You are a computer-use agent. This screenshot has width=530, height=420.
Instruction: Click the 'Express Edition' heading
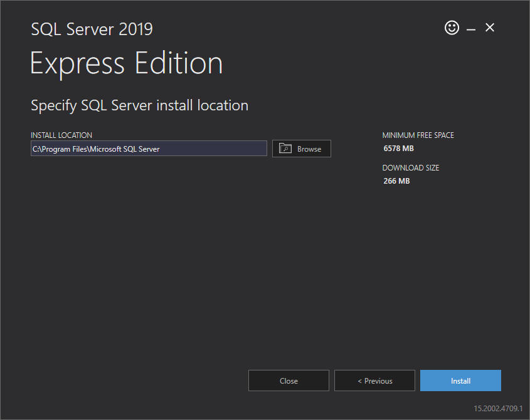[126, 63]
